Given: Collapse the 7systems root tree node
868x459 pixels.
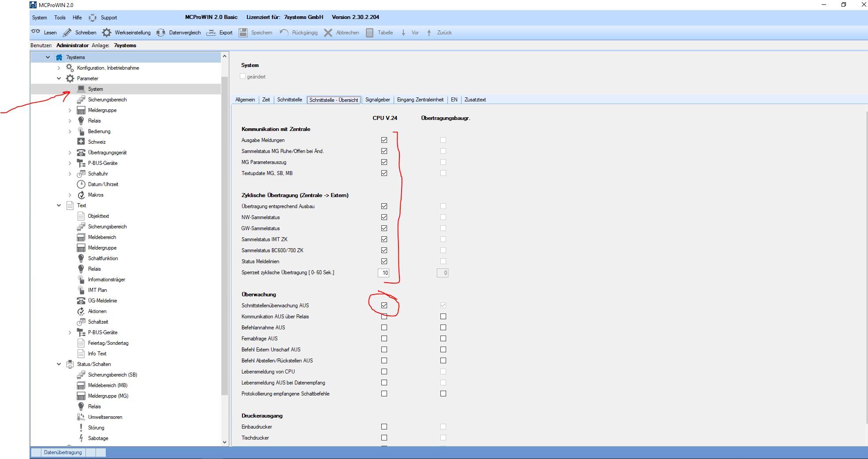Looking at the screenshot, I should pos(48,57).
